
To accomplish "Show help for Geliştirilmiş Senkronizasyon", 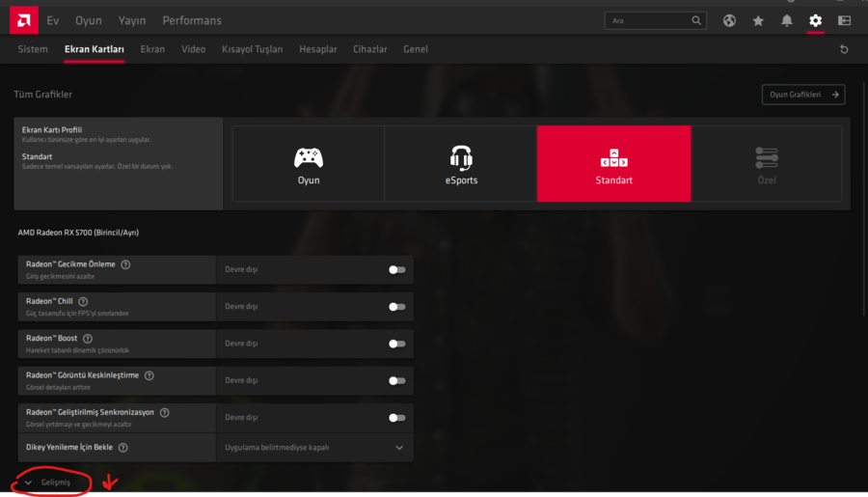I will click(x=164, y=413).
